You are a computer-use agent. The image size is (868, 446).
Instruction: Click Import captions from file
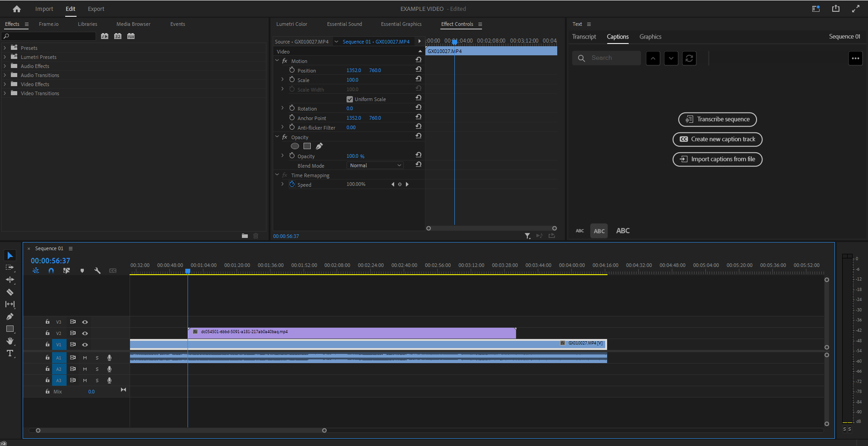pyautogui.click(x=717, y=159)
